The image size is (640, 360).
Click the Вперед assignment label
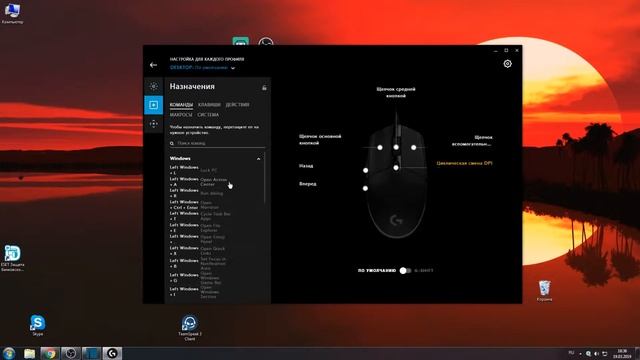(x=308, y=184)
